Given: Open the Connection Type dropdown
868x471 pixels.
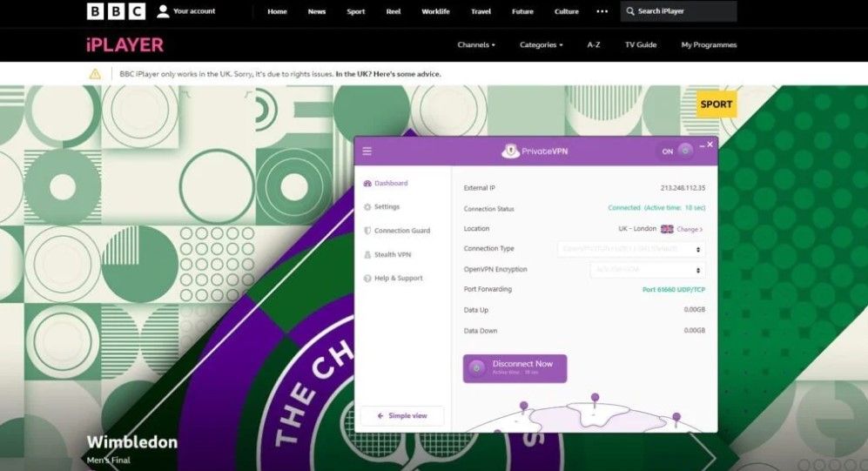Looking at the screenshot, I should tap(631, 249).
